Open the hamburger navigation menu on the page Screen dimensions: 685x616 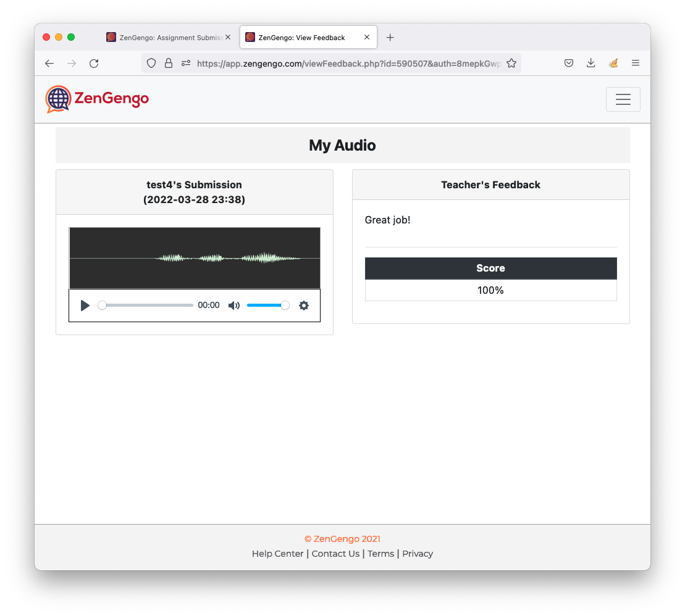[x=623, y=99]
